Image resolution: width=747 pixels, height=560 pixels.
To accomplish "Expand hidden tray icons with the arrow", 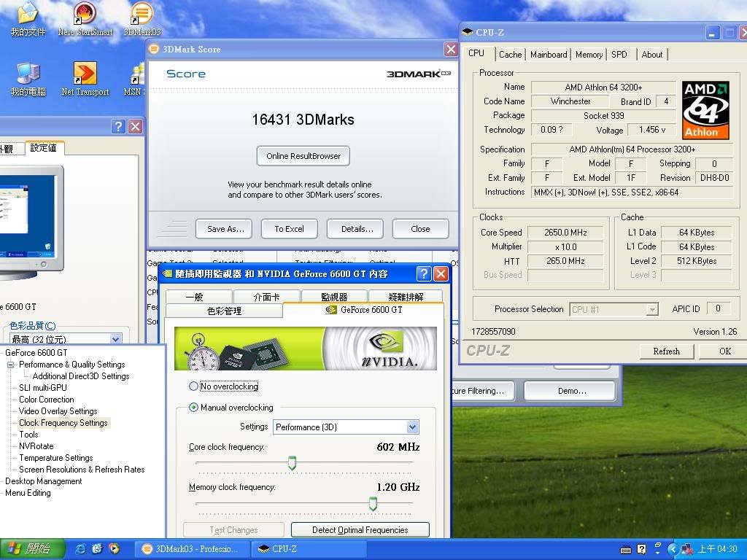I will click(673, 550).
